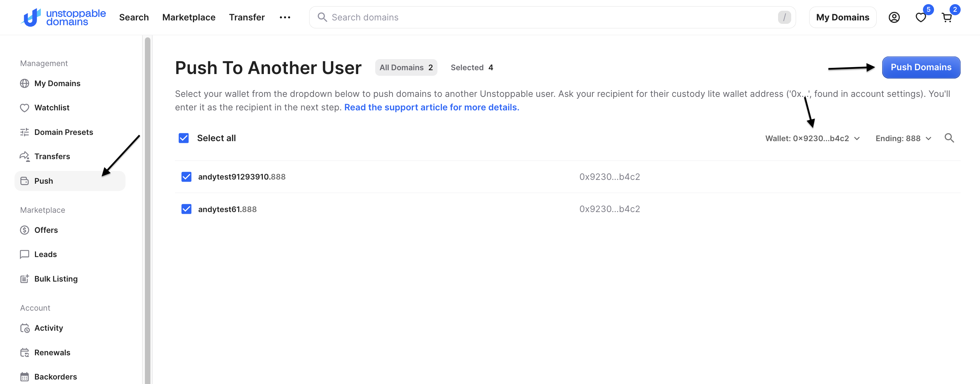This screenshot has height=384, width=980.
Task: Open the support article link
Action: [x=432, y=107]
